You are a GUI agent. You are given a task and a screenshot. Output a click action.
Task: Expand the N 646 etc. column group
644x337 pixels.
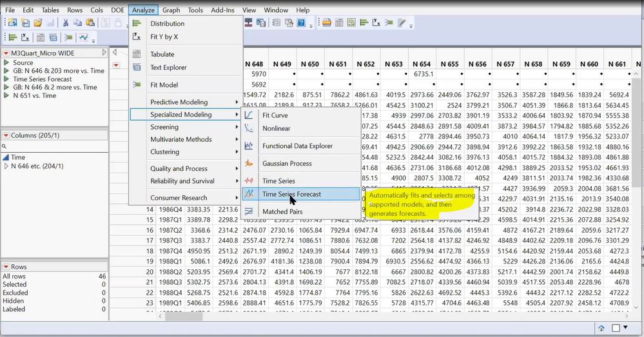click(6, 166)
